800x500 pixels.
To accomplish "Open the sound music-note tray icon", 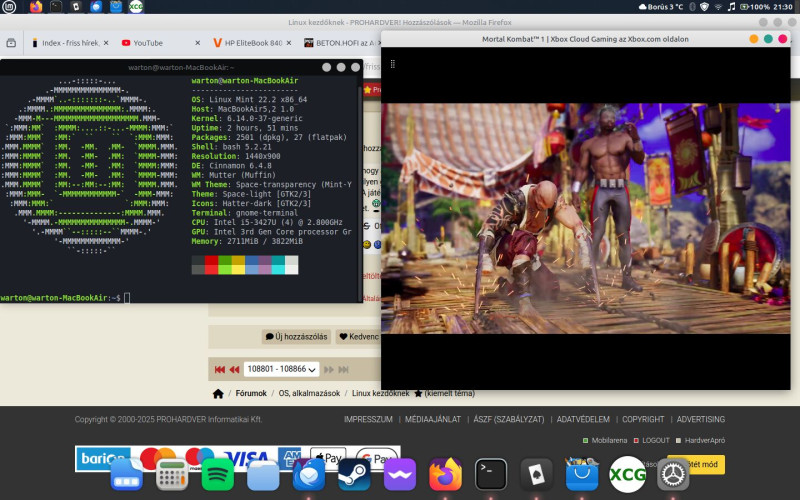I will click(731, 7).
